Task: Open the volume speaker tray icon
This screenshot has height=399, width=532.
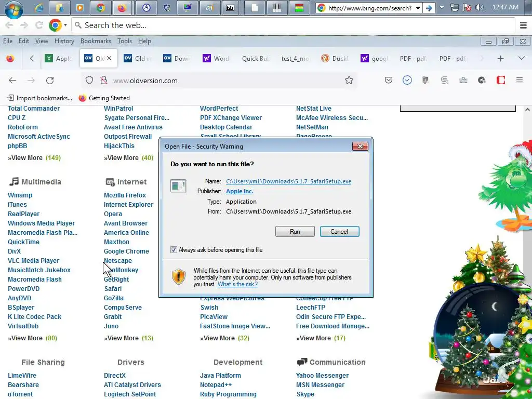Action: click(x=479, y=7)
